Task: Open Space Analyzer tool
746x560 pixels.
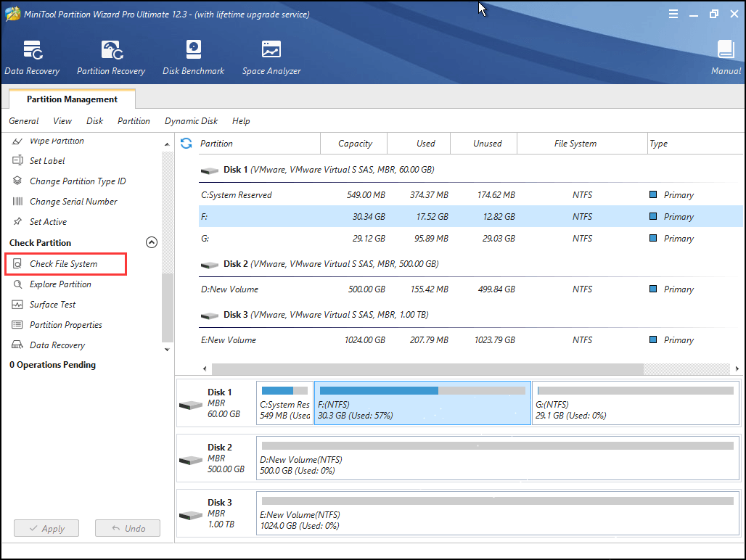Action: coord(271,57)
